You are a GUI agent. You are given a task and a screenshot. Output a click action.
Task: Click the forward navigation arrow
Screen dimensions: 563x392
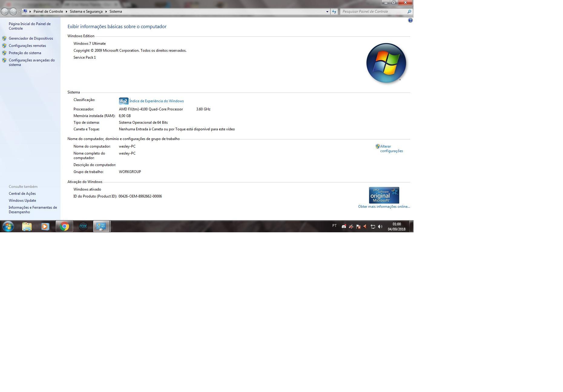[13, 11]
